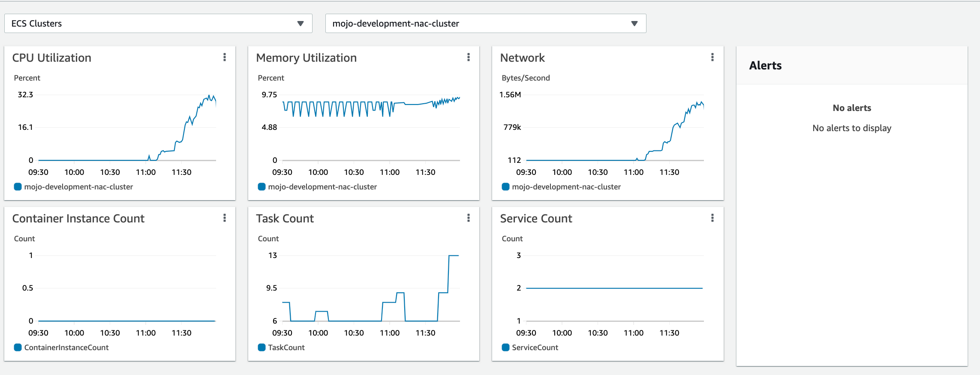Click the CPU Utilization widget title
The width and height of the screenshot is (980, 375).
pyautogui.click(x=52, y=58)
